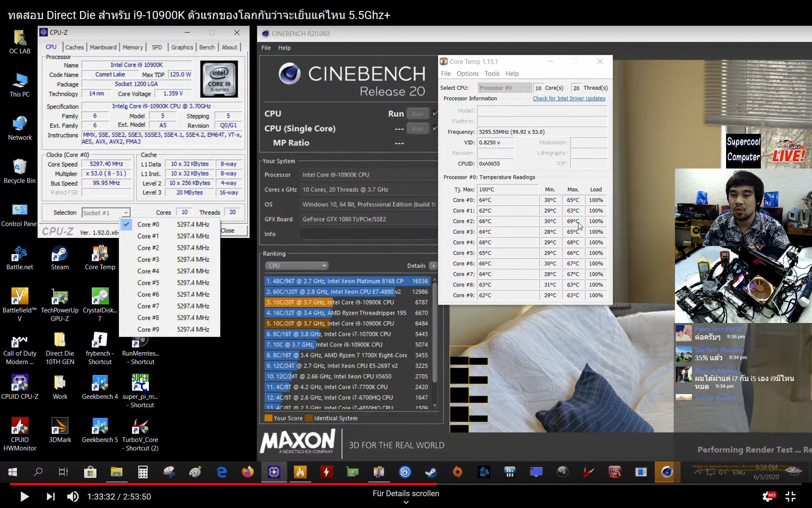Open super_pi_mod shortcut icon
This screenshot has width=812, height=508.
point(140,391)
